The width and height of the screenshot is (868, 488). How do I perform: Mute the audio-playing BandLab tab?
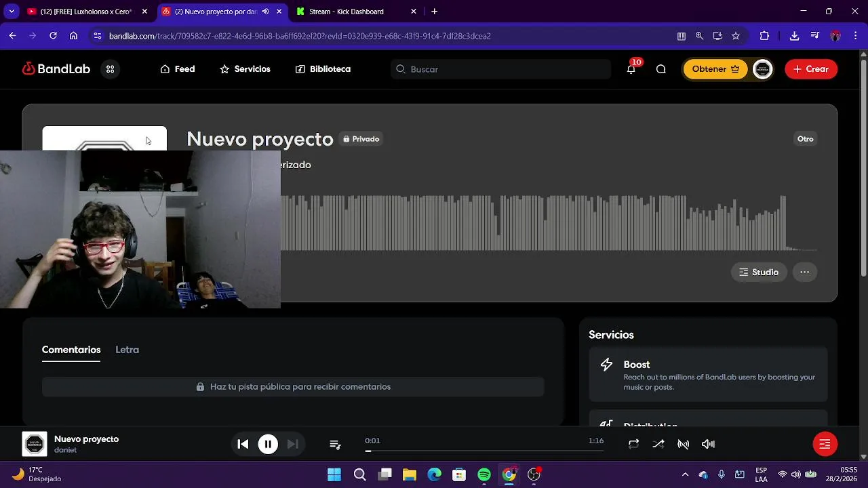pyautogui.click(x=265, y=12)
